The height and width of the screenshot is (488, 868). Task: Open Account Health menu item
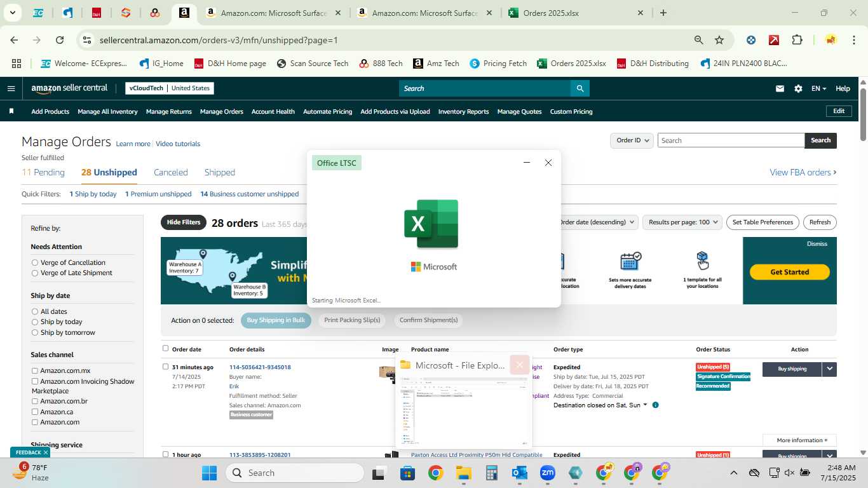[273, 111]
